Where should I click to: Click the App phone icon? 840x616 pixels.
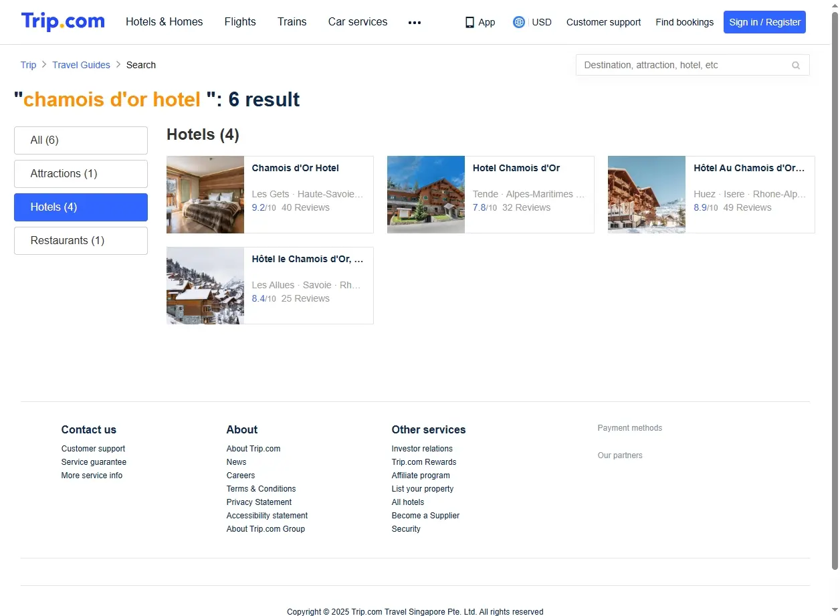coord(469,22)
